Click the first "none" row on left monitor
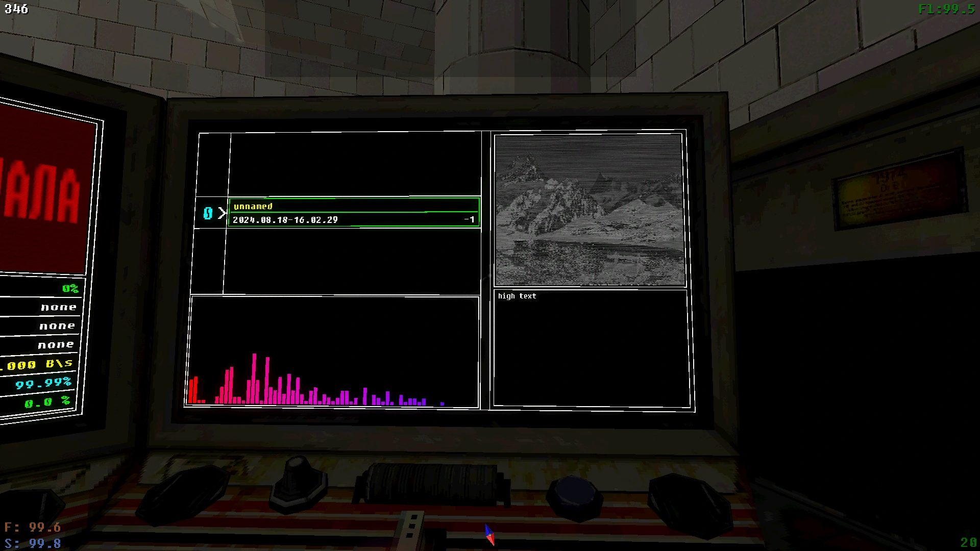Screen dimensions: 980x551 pyautogui.click(x=58, y=307)
